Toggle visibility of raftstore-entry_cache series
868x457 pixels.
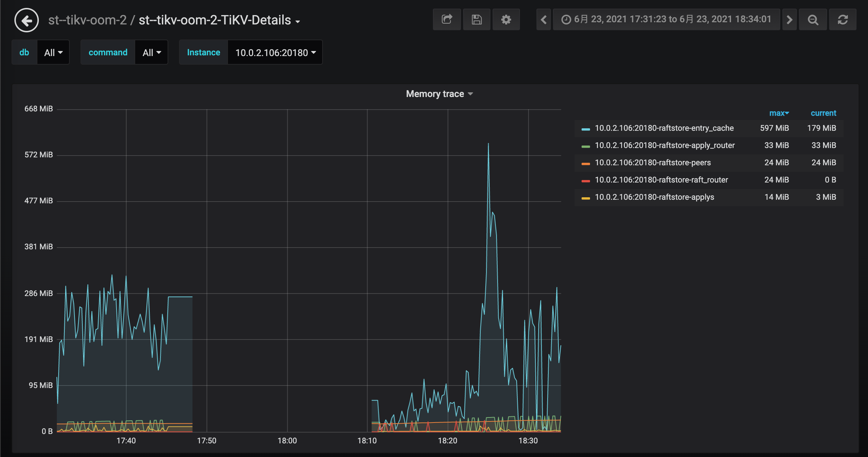(664, 128)
